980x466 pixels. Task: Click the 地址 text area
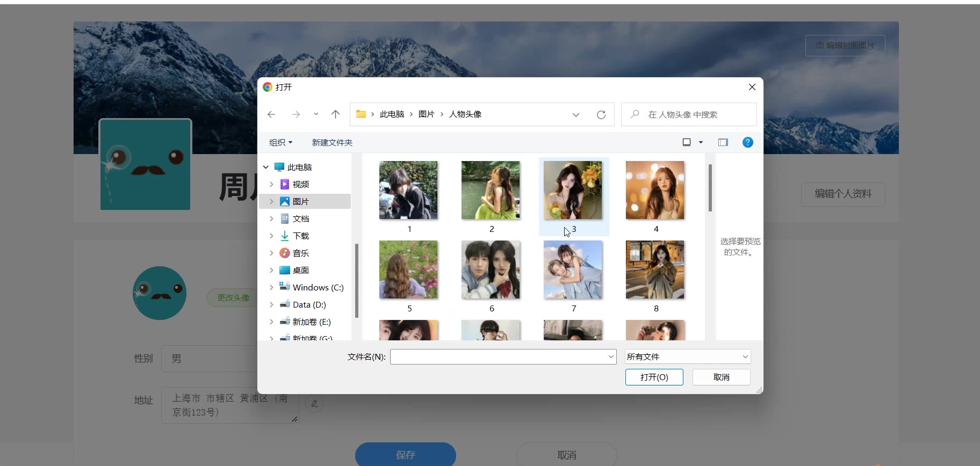pos(230,405)
